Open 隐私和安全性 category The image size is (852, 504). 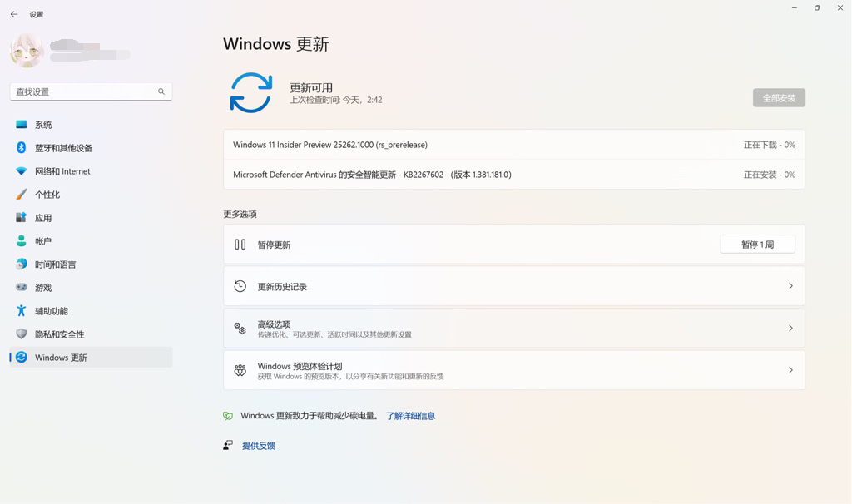[91, 334]
